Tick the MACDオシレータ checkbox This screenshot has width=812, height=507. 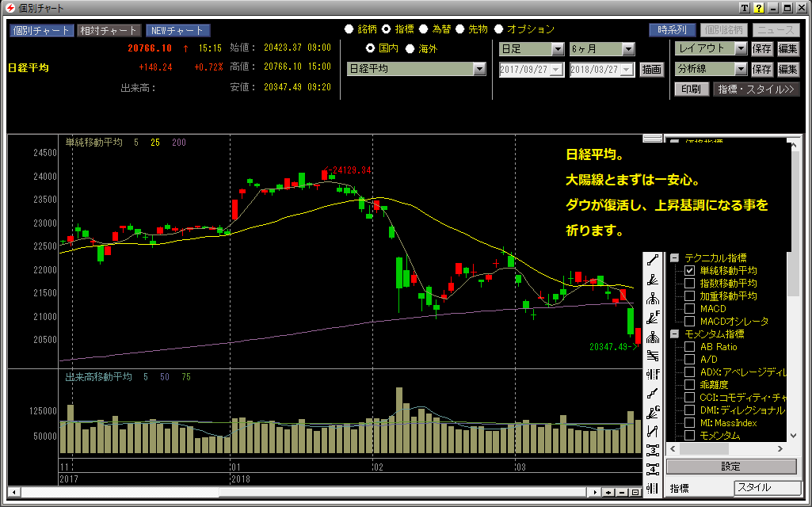coord(689,321)
